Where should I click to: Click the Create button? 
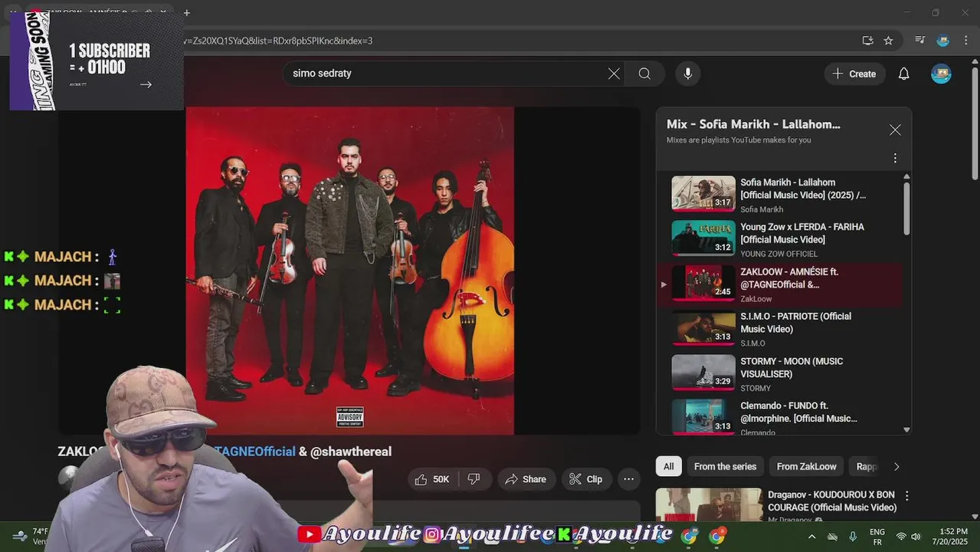(x=854, y=74)
